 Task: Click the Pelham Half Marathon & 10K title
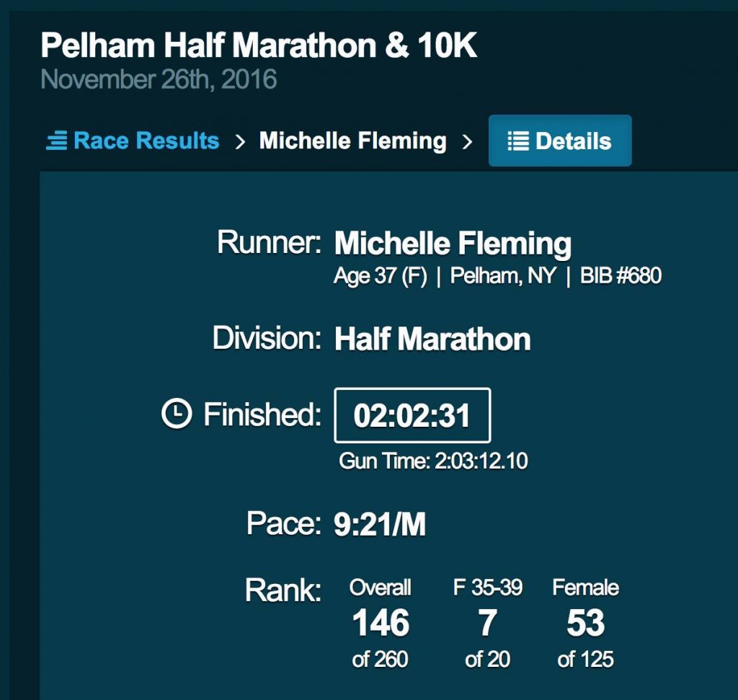259,45
